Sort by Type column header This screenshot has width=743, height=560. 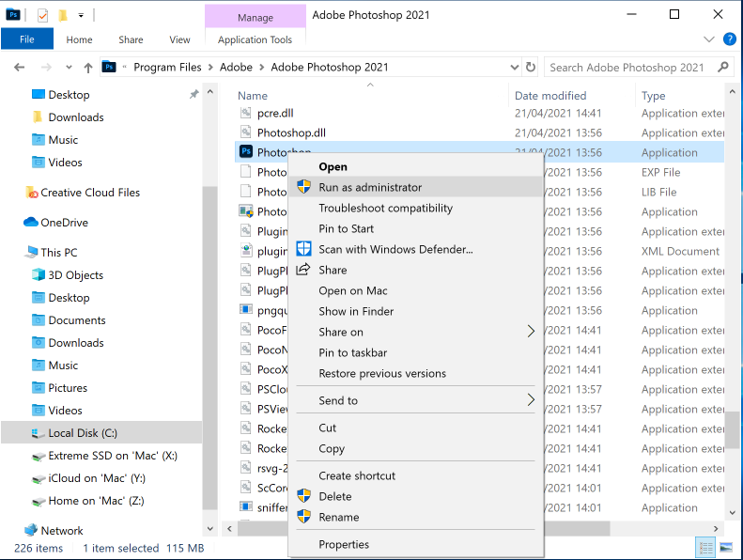pos(653,95)
